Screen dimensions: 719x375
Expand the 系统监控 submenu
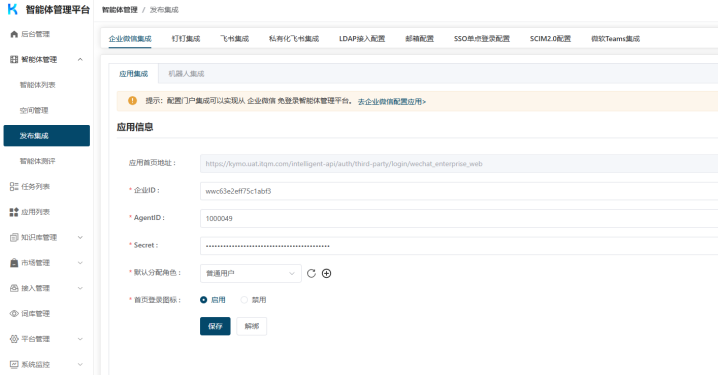tap(80, 364)
